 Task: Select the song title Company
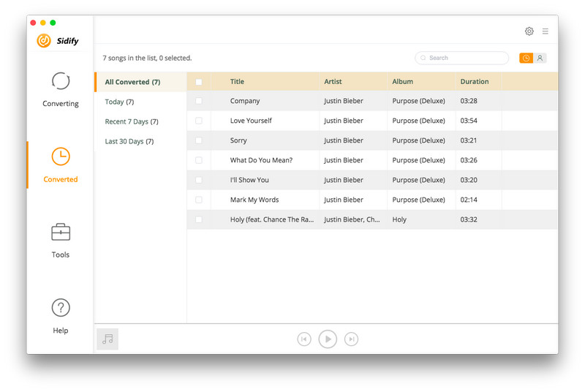pos(245,101)
